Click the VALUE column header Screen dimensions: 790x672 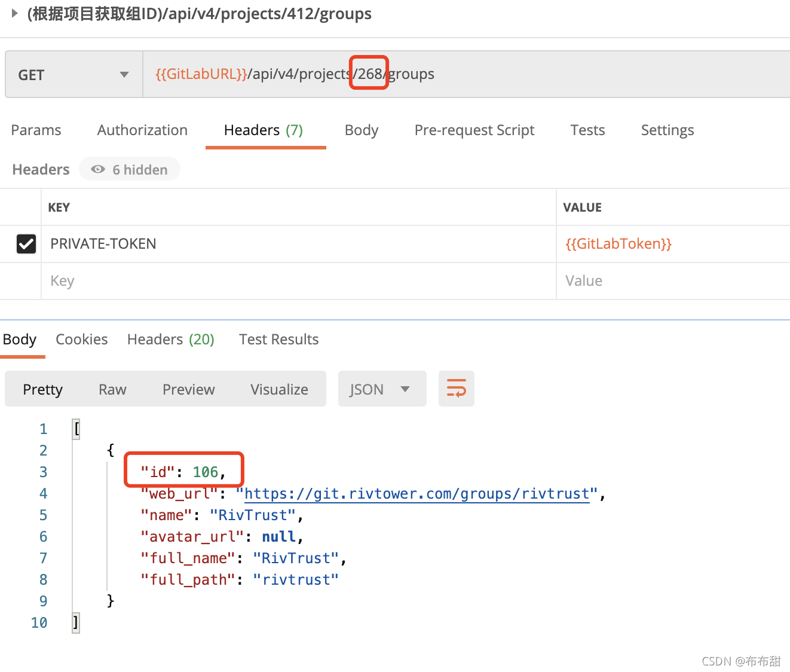(x=583, y=207)
